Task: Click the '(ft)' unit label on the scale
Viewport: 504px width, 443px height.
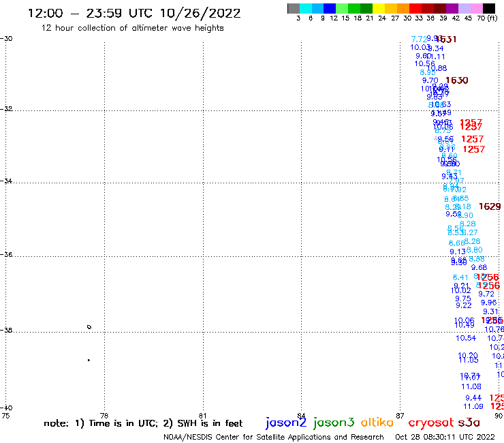Action: 492,18
